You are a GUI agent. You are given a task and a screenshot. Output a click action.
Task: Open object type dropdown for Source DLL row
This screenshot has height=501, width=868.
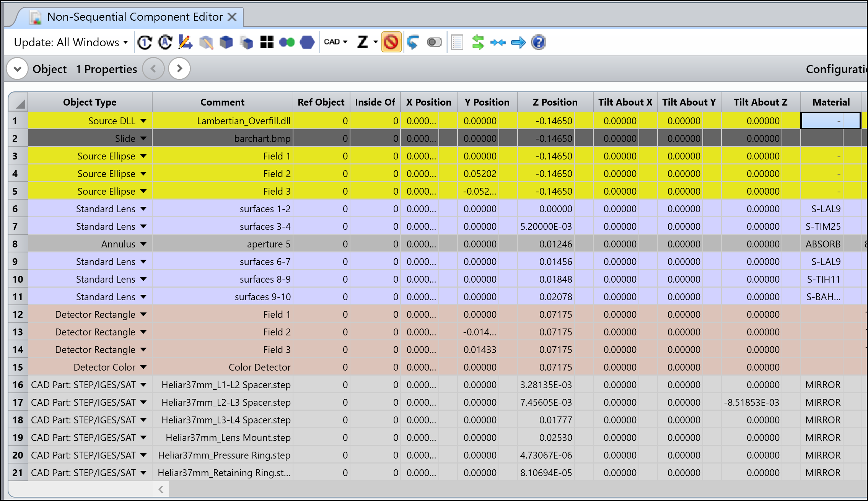click(x=143, y=121)
